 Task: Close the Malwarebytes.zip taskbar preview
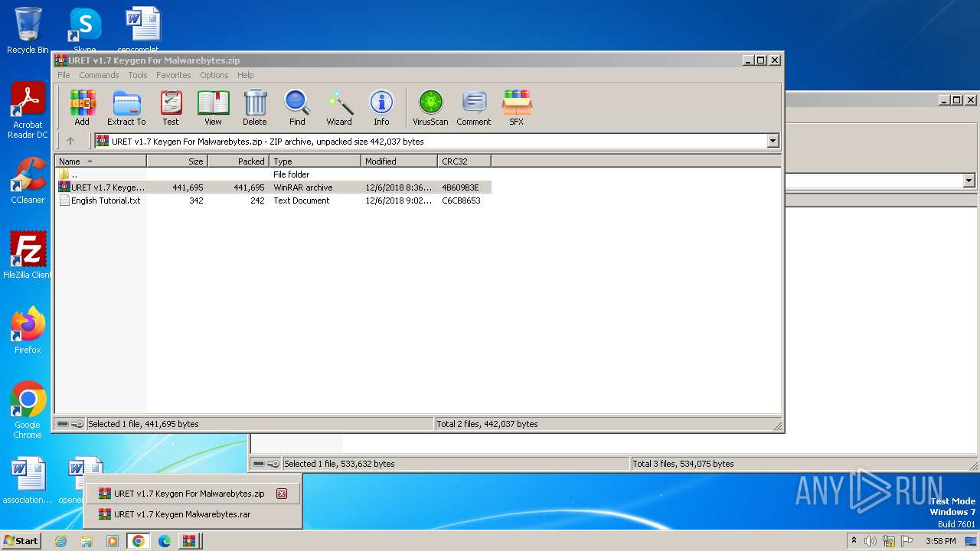point(282,494)
